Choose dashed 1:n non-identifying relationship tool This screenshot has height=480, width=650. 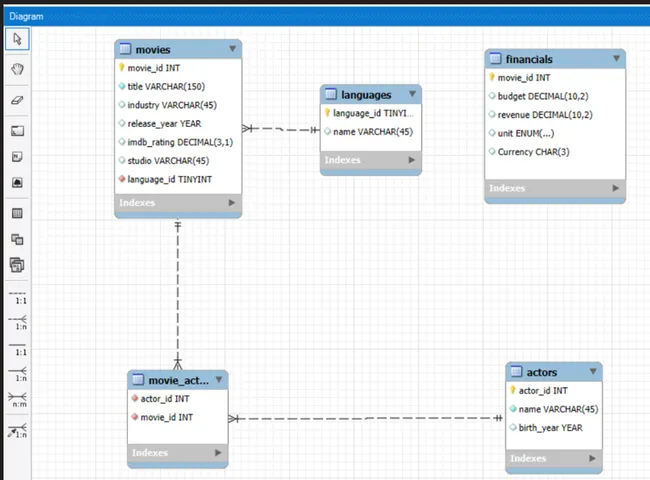tap(17, 322)
